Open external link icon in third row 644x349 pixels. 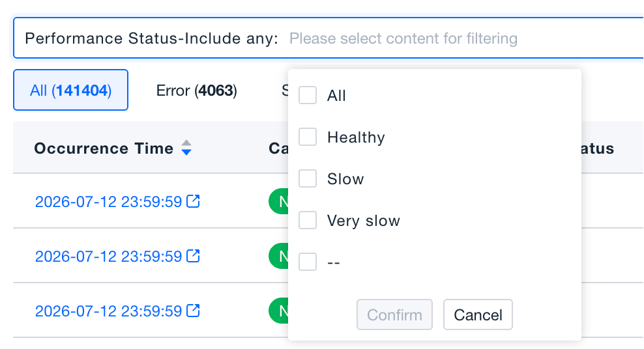coord(193,311)
